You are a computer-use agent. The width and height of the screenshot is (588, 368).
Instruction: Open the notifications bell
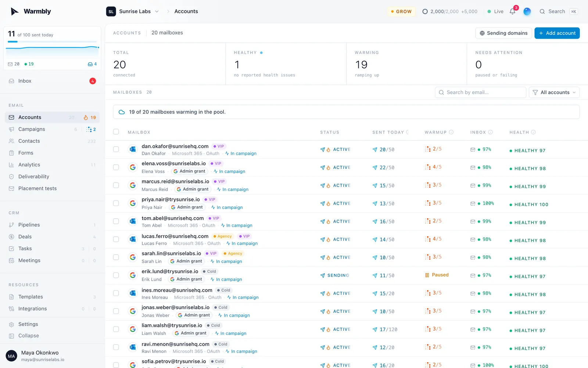click(x=512, y=11)
